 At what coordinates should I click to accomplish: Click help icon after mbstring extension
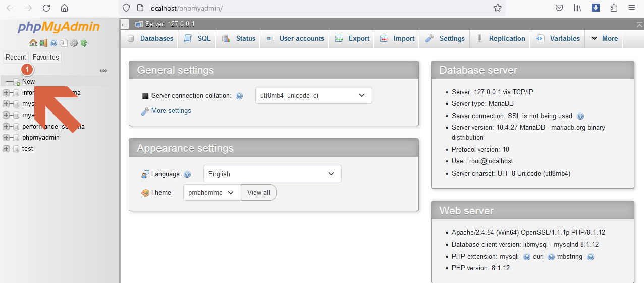point(591,257)
